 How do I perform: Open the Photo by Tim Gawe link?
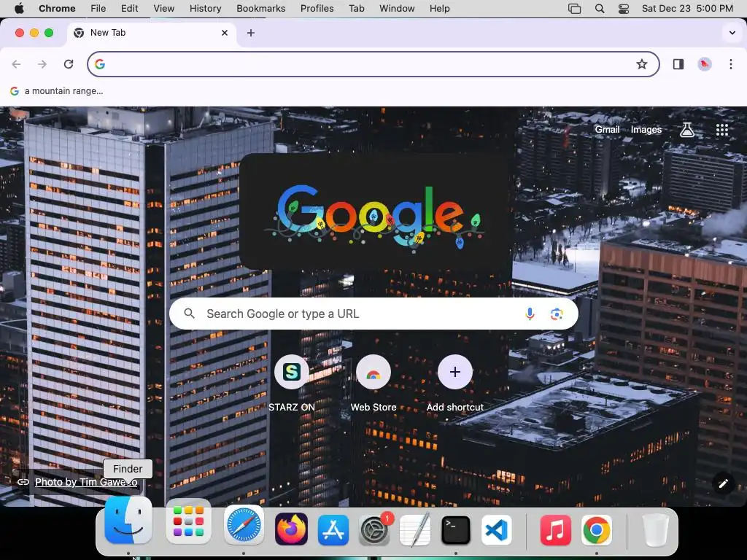pyautogui.click(x=86, y=482)
